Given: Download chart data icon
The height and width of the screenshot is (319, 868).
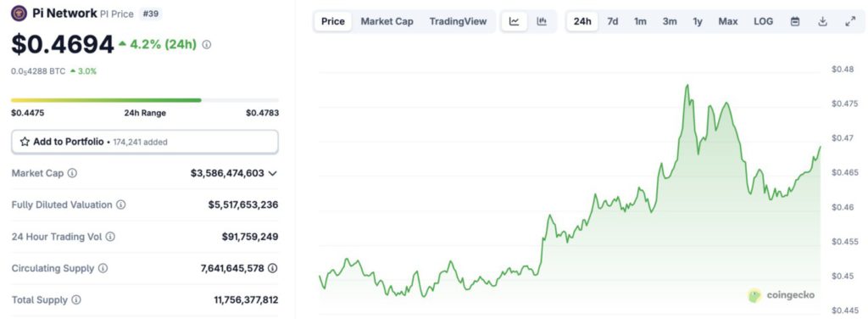Looking at the screenshot, I should 822,21.
